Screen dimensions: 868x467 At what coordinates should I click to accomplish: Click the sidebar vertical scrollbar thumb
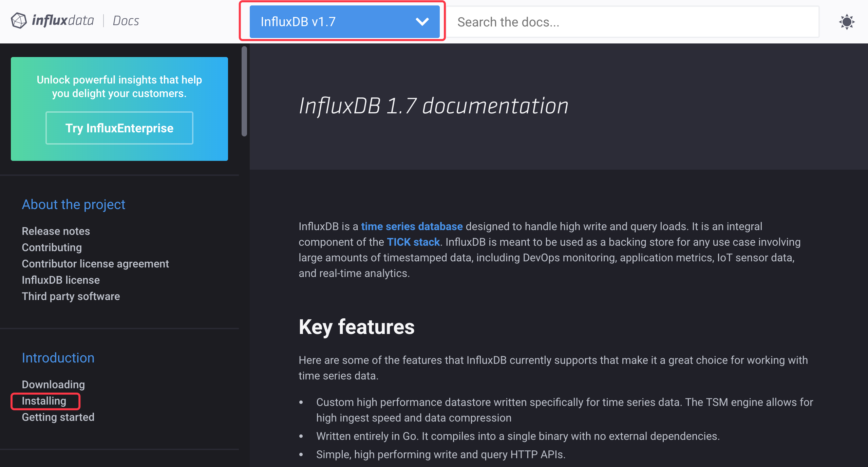pyautogui.click(x=244, y=92)
